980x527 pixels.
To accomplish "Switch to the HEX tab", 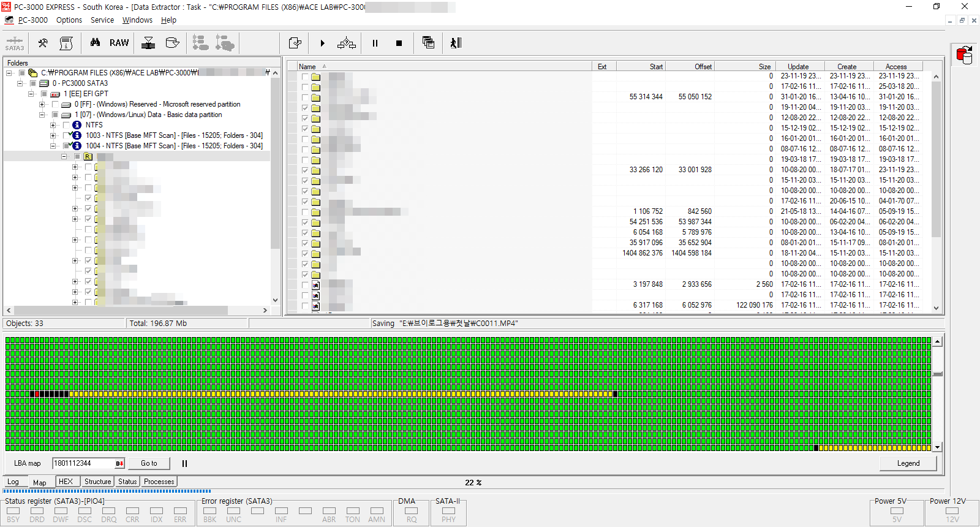I will (66, 482).
